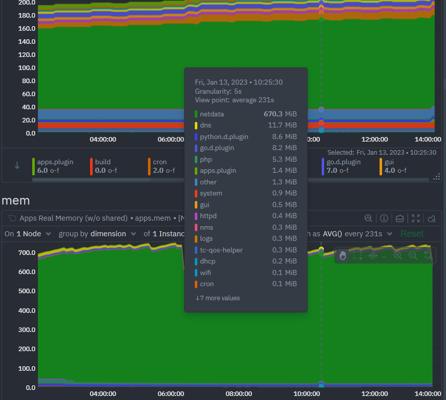Open the "On 1 Node" dropdown
Image resolution: width=446 pixels, height=400 pixels.
point(28,234)
